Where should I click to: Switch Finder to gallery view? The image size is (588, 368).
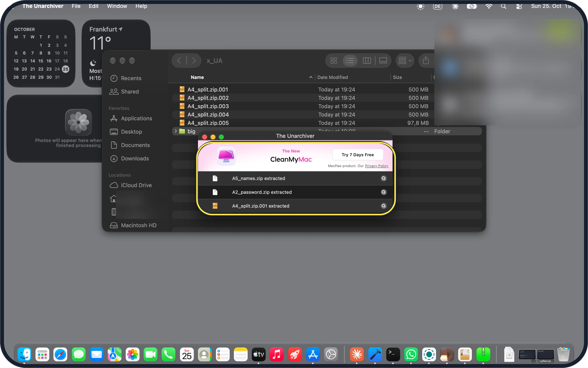(x=383, y=61)
